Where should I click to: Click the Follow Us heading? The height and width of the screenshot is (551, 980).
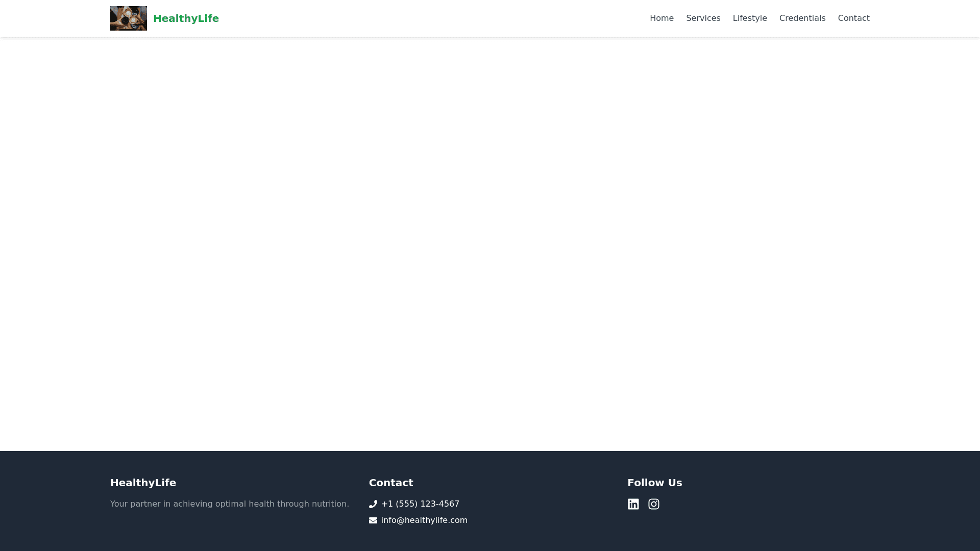click(x=655, y=483)
